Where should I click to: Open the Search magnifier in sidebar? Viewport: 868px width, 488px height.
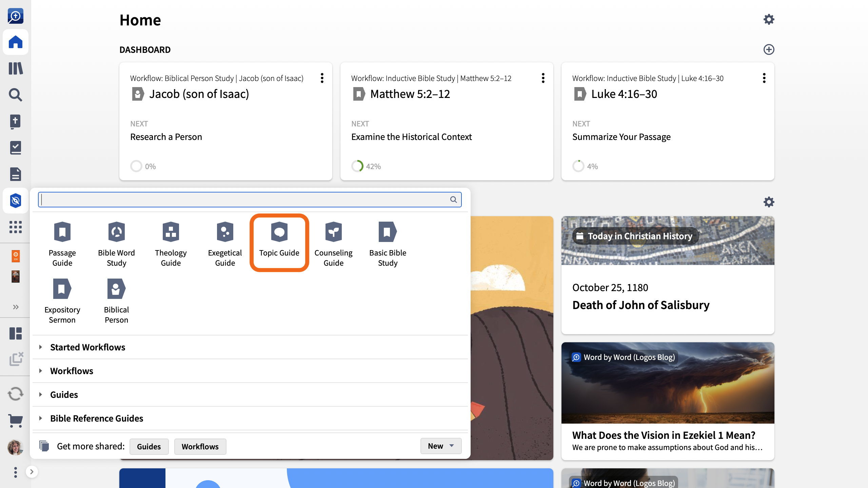(x=16, y=95)
